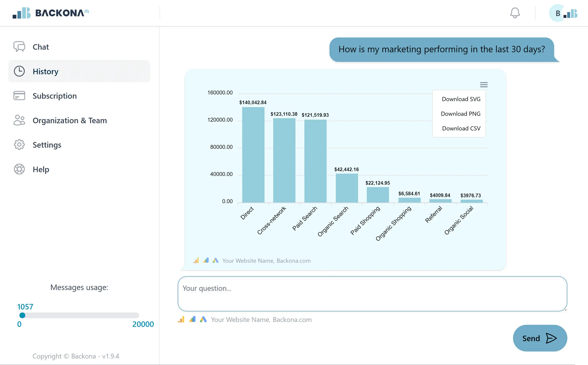588x365 pixels.
Task: Choose Download PNG option
Action: coord(460,114)
